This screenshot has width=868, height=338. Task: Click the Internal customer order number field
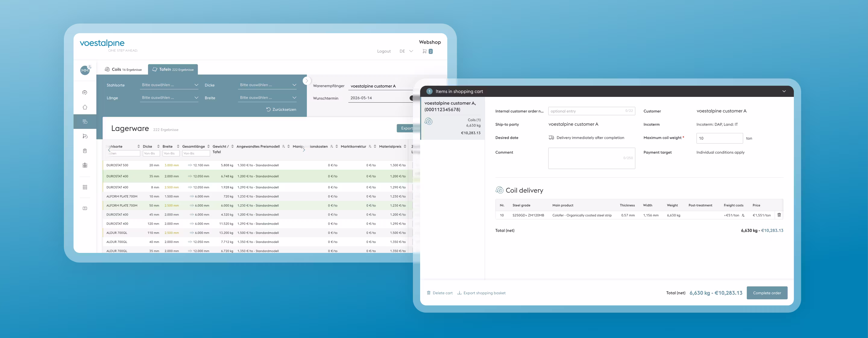pos(591,111)
